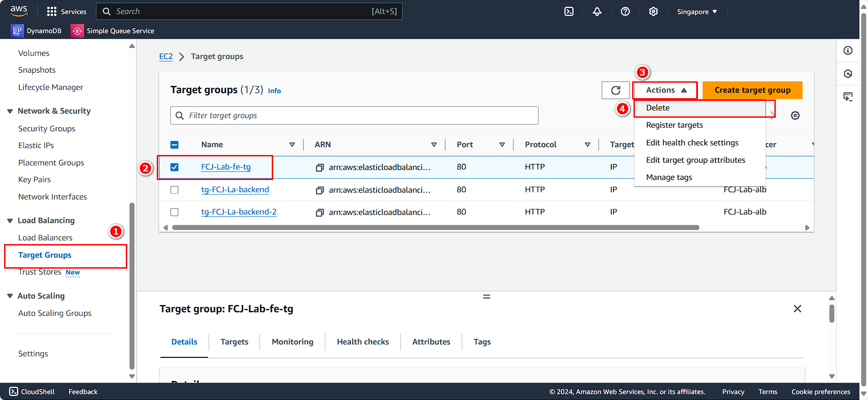
Task: Toggle the select-all header checkbox
Action: pos(175,145)
